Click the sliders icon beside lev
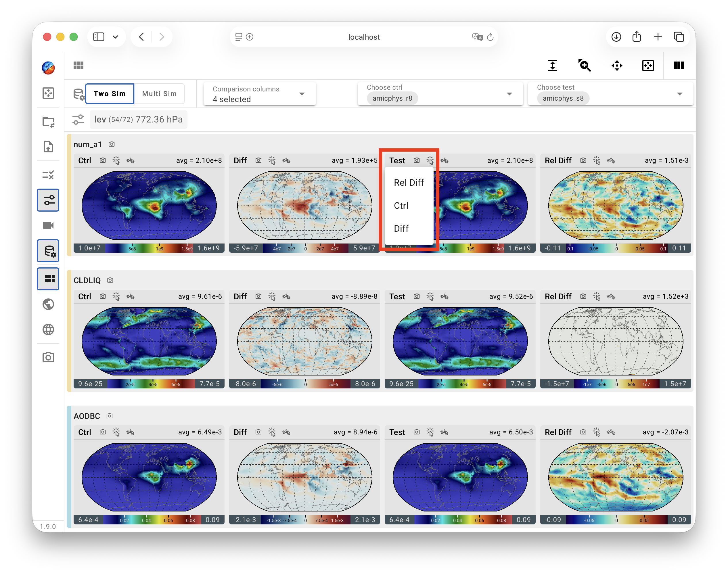Viewport: 728px width, 575px height. tap(78, 120)
